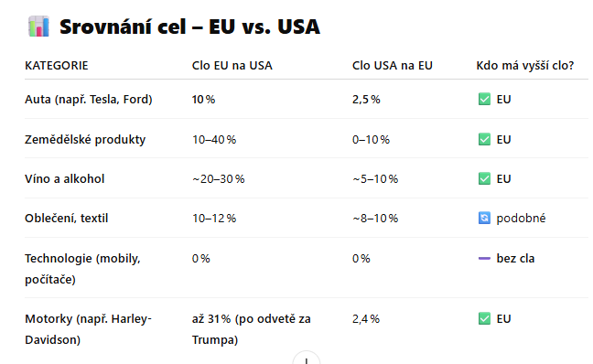Click blue refresh icon beside podobné
Screen dimensions: 593x364
click(x=484, y=218)
